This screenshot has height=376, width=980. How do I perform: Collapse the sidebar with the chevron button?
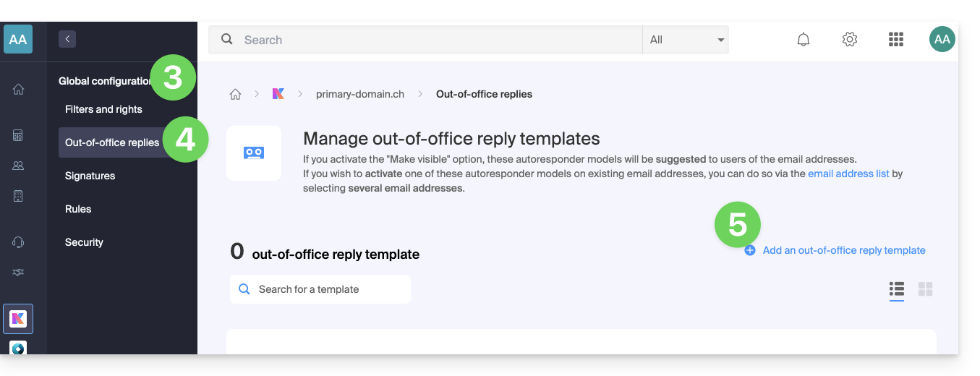[x=67, y=40]
